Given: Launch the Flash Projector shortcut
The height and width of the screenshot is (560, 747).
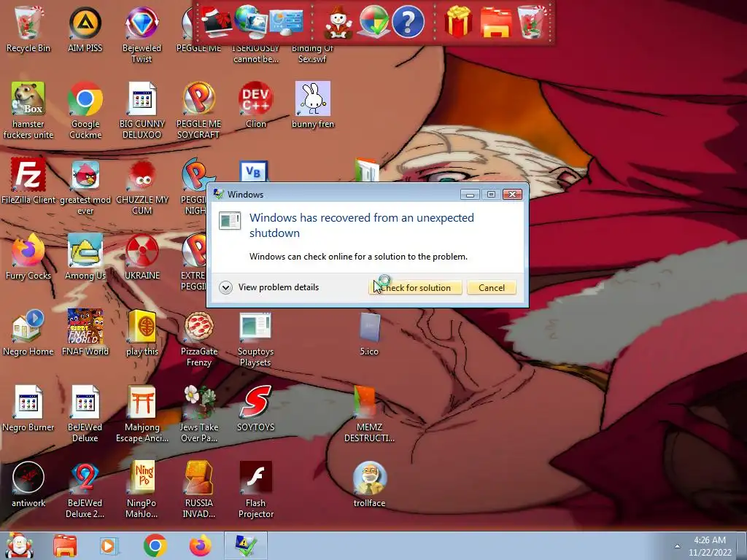Looking at the screenshot, I should pos(256,490).
